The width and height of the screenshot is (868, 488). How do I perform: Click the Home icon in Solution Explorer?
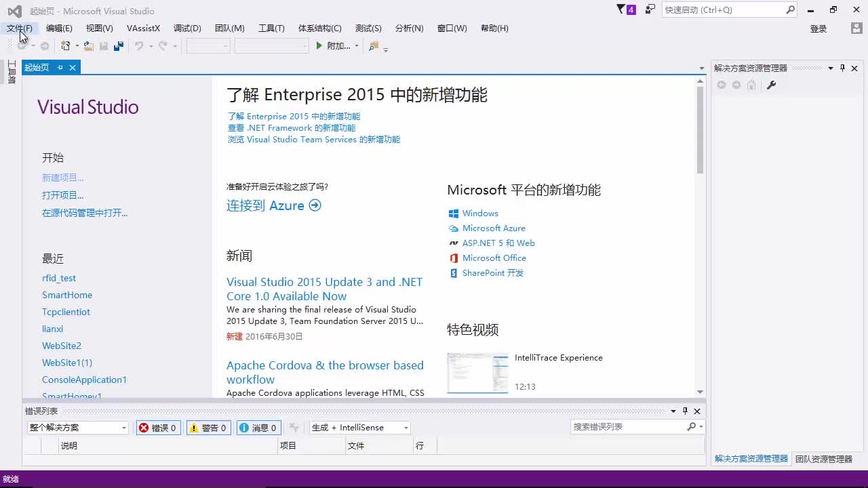[751, 85]
